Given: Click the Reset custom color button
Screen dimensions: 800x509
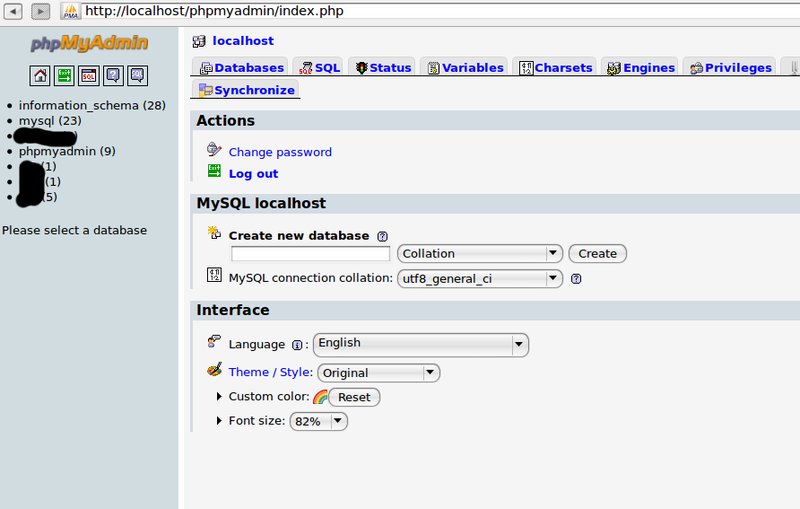Looking at the screenshot, I should [354, 397].
